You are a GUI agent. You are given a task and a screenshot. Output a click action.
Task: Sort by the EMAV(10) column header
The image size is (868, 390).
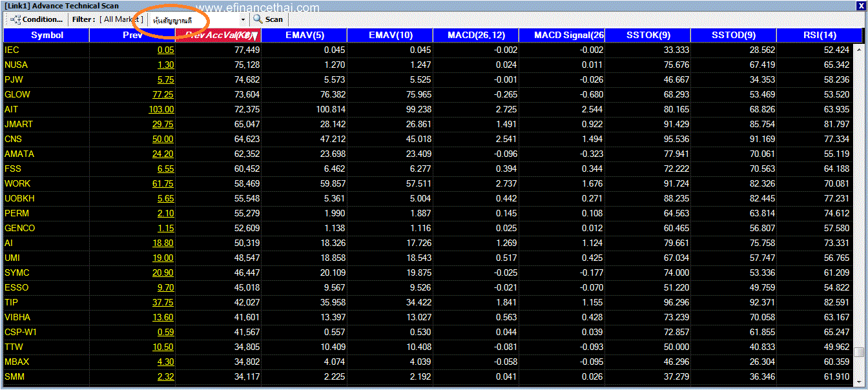tap(390, 36)
